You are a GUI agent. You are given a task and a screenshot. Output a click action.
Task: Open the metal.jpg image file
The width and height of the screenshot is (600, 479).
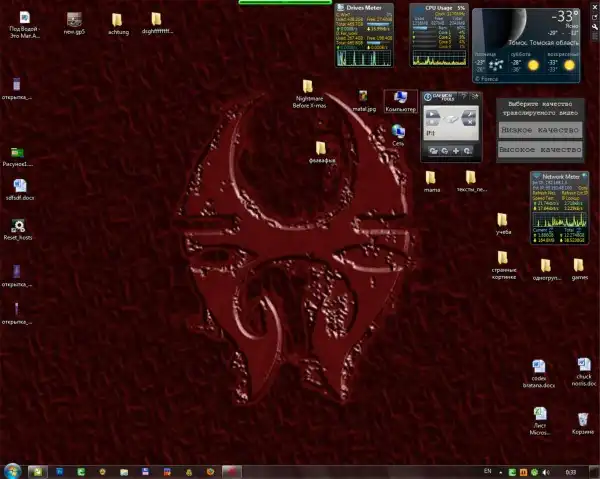(x=364, y=98)
